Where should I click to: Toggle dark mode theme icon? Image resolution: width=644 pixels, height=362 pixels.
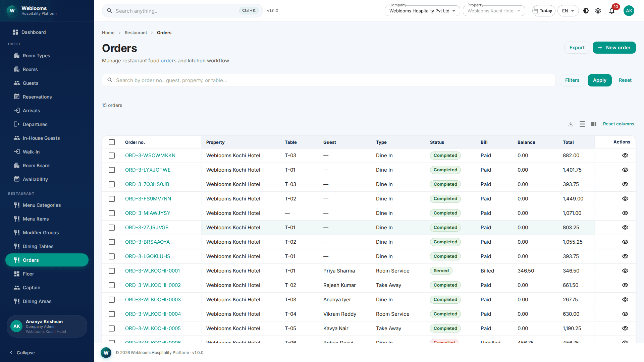pyautogui.click(x=586, y=11)
